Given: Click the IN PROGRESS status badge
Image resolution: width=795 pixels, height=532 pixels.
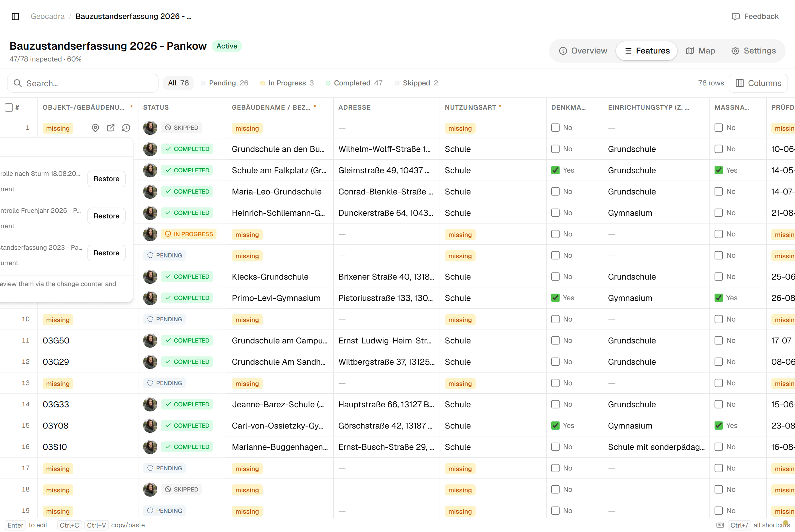Looking at the screenshot, I should click(x=189, y=234).
